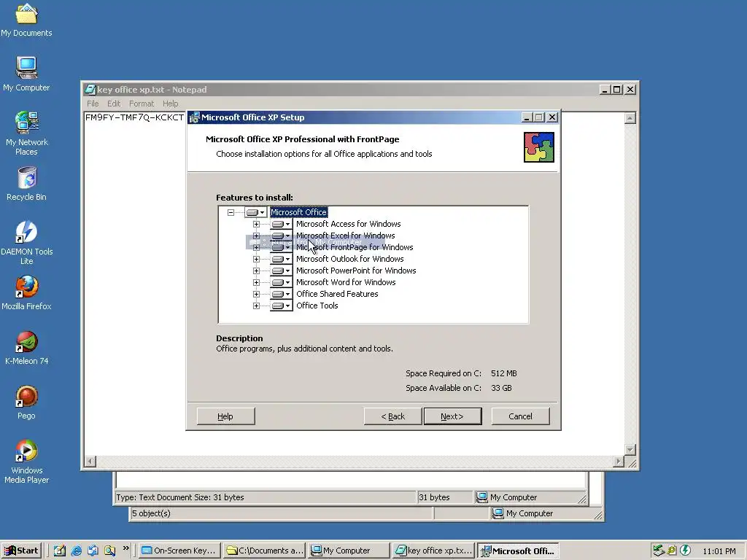Expand Microsoft PowerPoint for Windows node
The height and width of the screenshot is (560, 747).
click(x=256, y=271)
